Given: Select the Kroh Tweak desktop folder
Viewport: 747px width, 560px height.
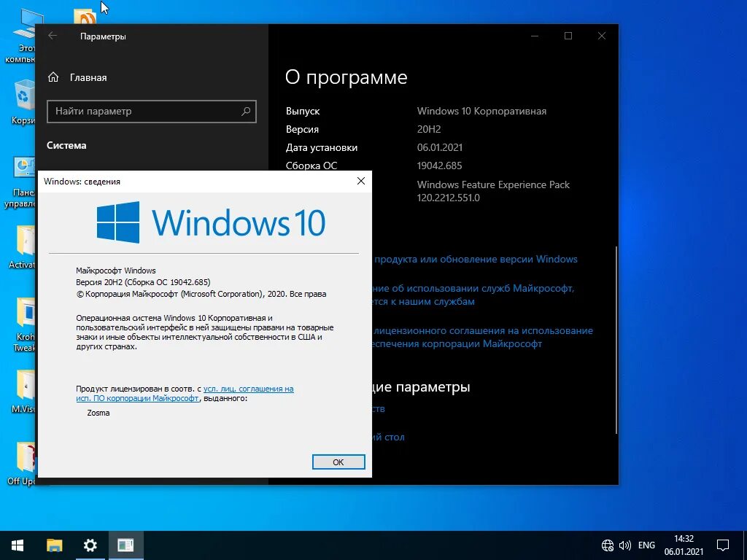Looking at the screenshot, I should coord(24,324).
